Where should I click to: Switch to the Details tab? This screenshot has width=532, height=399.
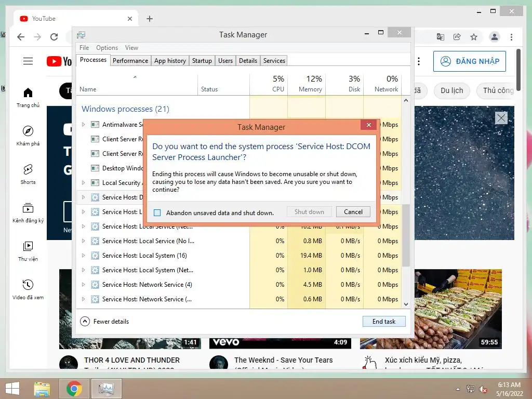(248, 61)
